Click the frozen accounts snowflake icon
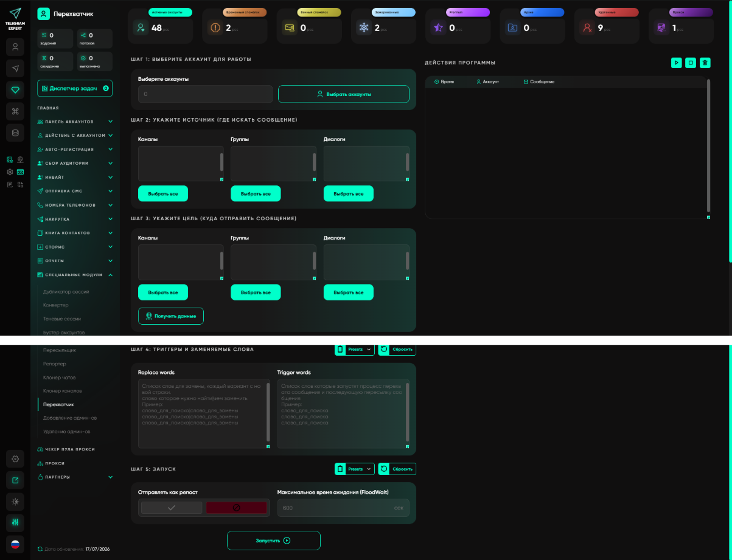The height and width of the screenshot is (560, 732). pos(364,27)
